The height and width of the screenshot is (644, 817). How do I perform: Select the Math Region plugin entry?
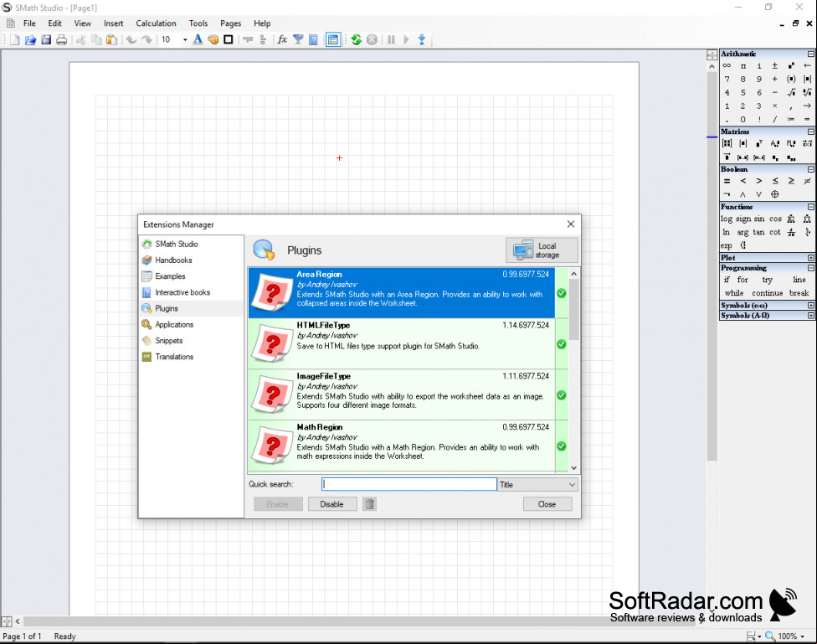(x=402, y=446)
